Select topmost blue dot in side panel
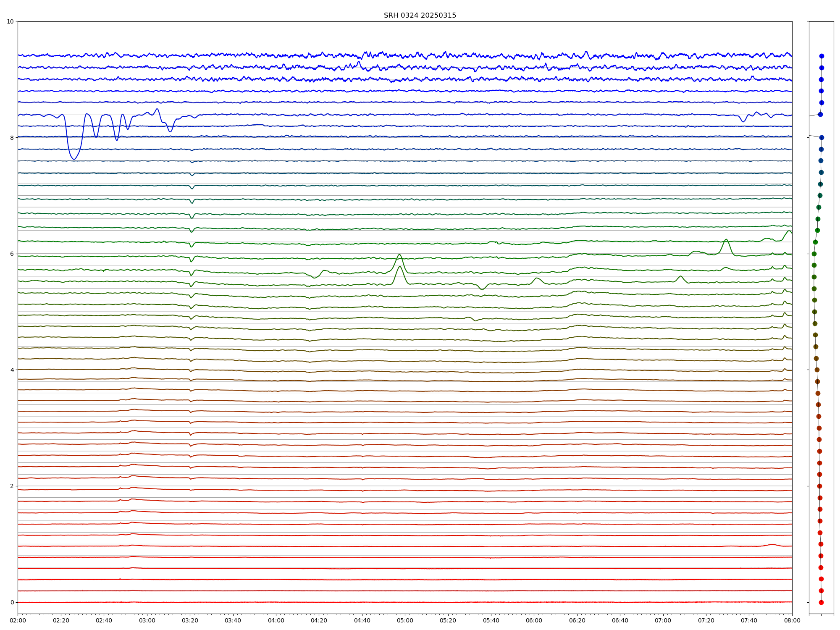840x630 pixels. coord(822,56)
